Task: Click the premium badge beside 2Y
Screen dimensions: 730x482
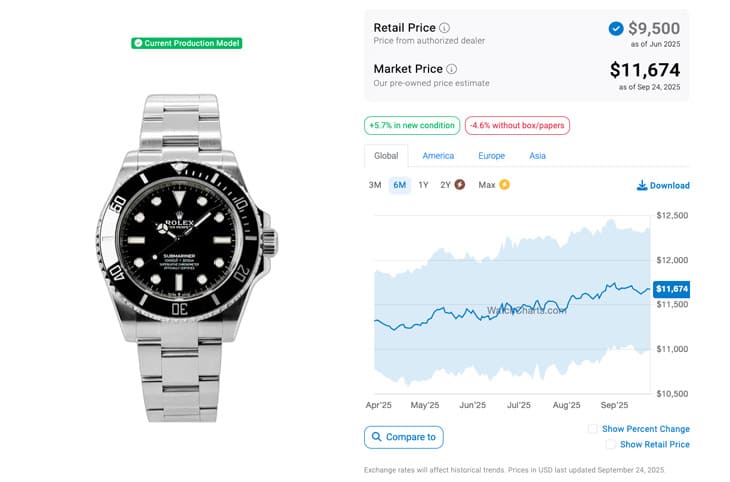Action: (460, 185)
